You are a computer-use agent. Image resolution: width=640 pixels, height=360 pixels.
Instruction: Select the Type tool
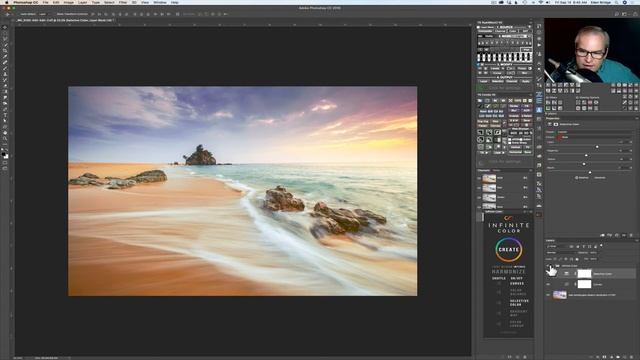point(5,115)
